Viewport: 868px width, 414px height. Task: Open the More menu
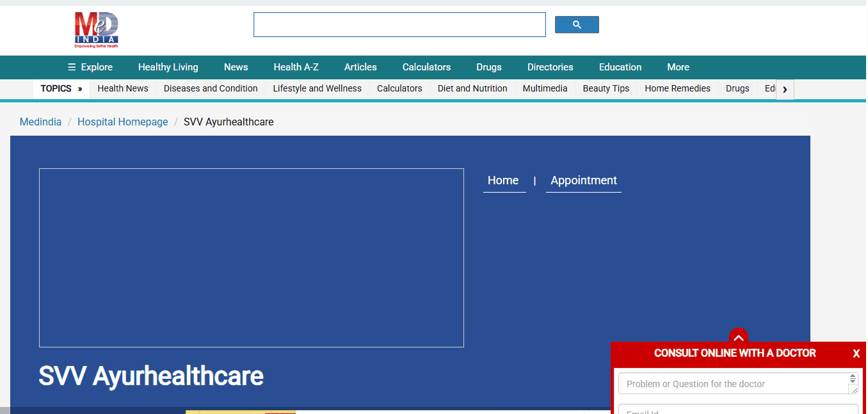678,67
